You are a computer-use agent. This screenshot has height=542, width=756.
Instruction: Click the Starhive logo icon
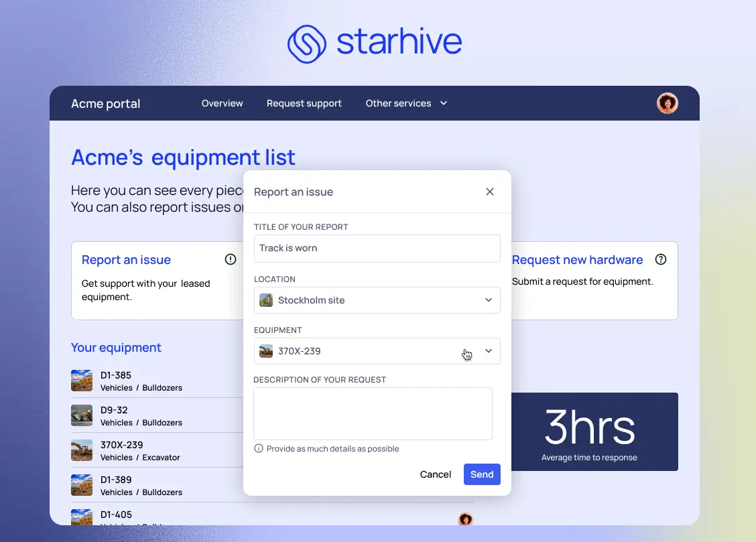[x=307, y=43]
